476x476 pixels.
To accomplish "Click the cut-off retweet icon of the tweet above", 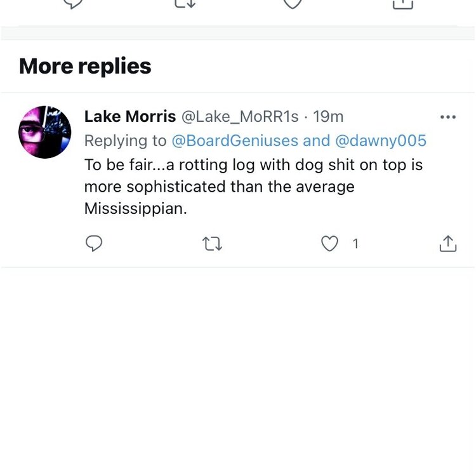I will (x=185, y=4).
